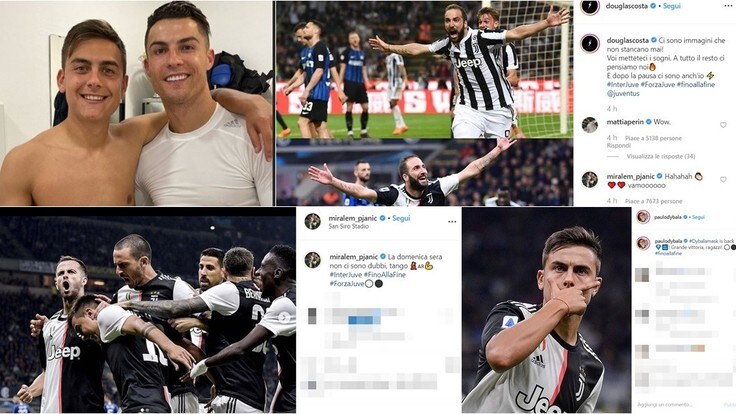Like miralem_pjanic Hahahah comment heart
The height and width of the screenshot is (414, 736).
pos(723,179)
